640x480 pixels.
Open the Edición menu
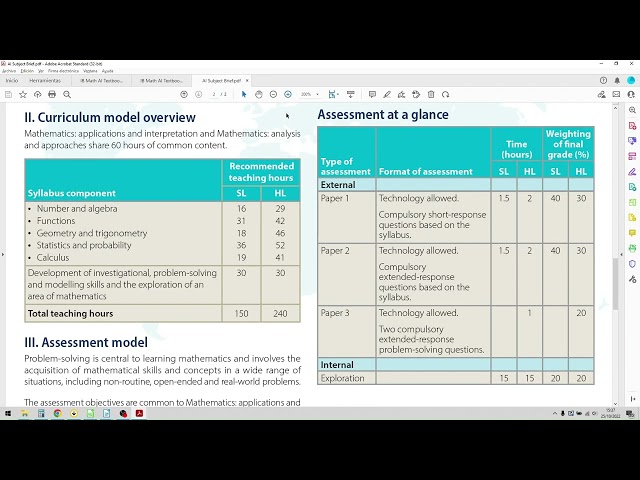coord(27,71)
